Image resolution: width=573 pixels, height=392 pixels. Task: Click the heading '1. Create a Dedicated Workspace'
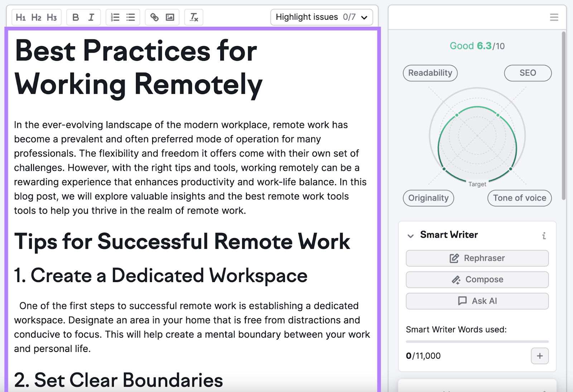click(161, 276)
